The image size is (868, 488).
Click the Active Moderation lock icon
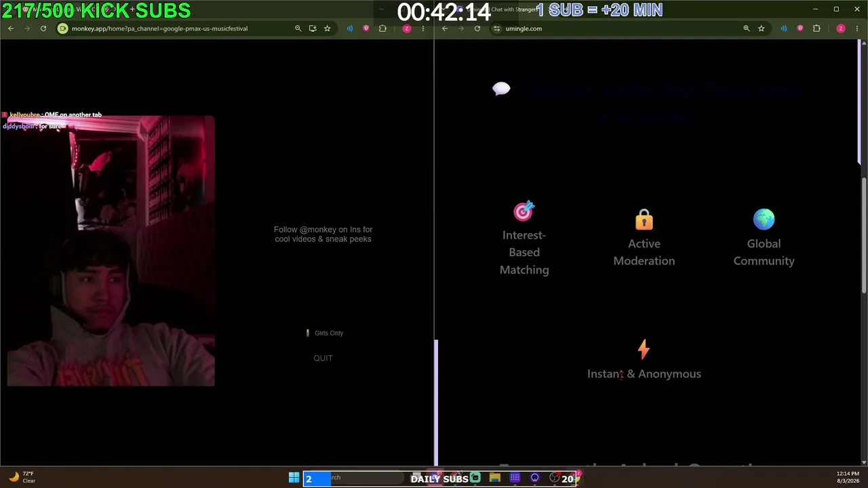point(644,220)
